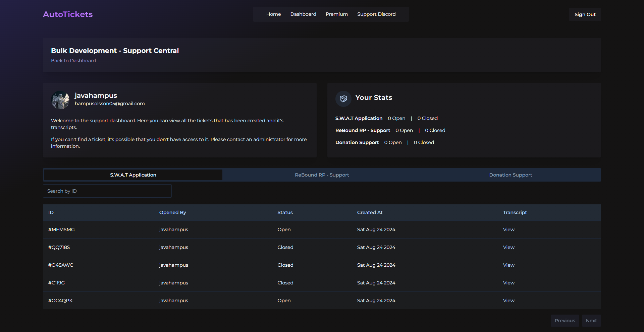Click the handshake icon beside Your Stats
644x332 pixels.
343,99
